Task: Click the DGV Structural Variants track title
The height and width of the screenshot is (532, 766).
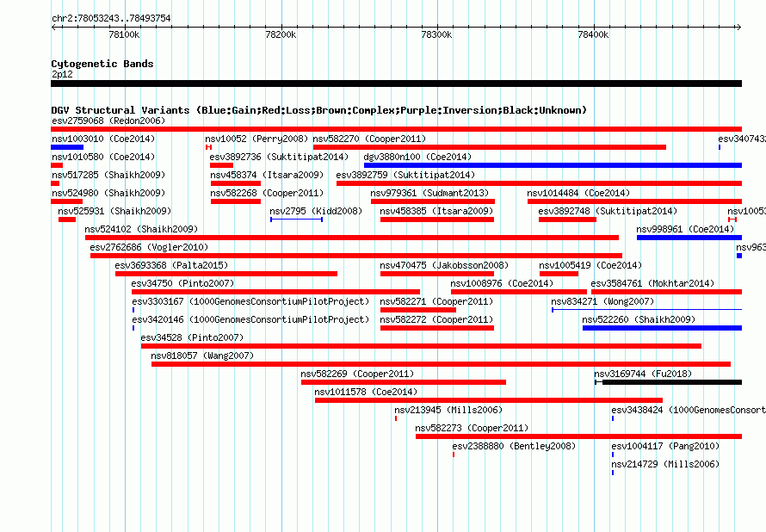Action: [x=319, y=110]
